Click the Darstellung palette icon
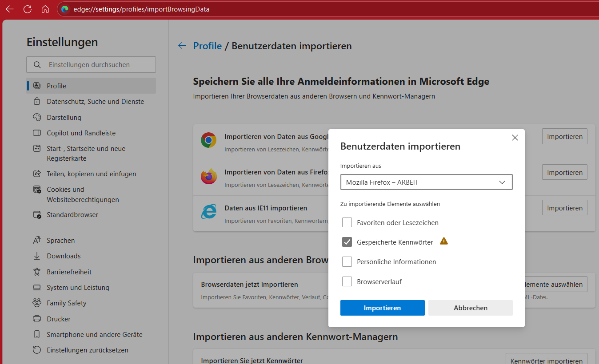 (37, 118)
